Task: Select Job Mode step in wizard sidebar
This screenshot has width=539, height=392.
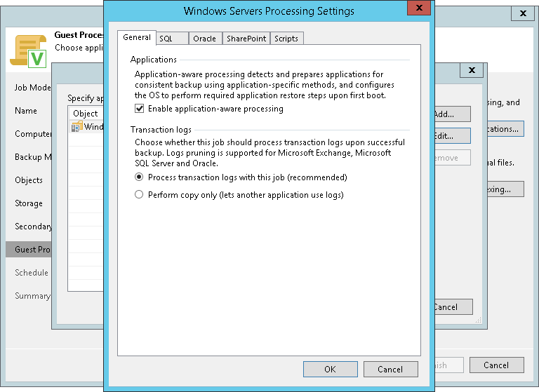Action: 33,88
